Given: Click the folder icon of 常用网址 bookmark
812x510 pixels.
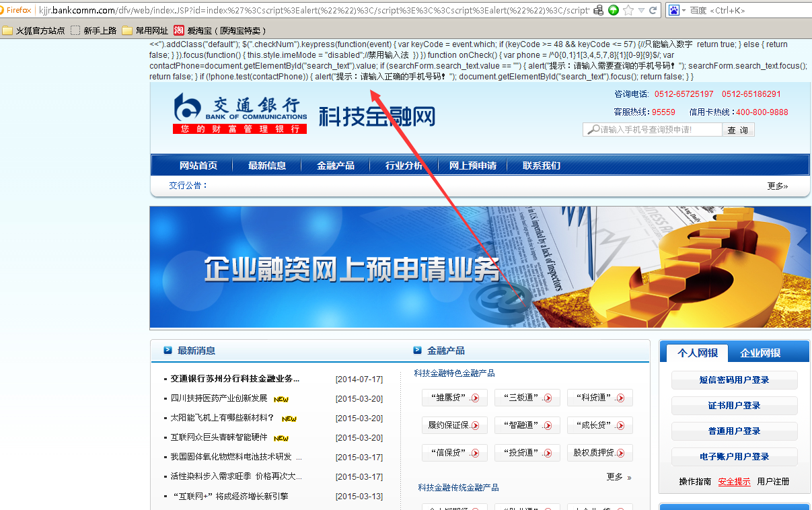Looking at the screenshot, I should tap(127, 30).
